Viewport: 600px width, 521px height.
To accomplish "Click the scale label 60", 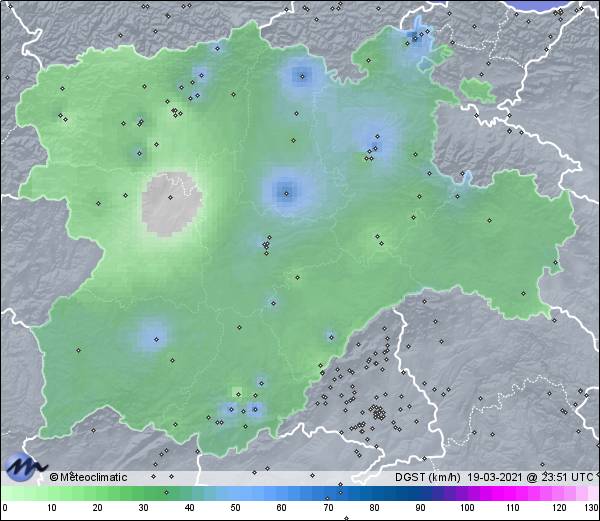I will [282, 508].
